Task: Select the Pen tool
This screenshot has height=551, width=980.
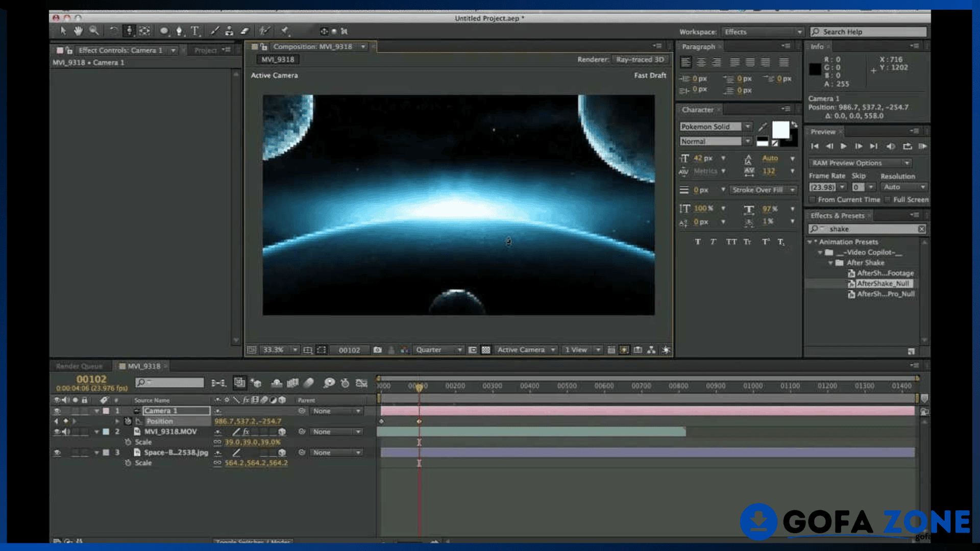Action: (179, 31)
